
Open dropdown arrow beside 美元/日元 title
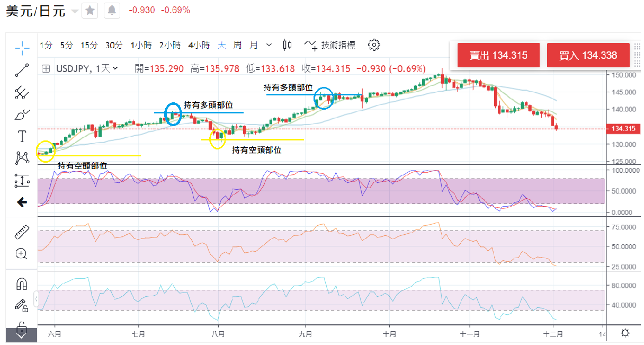click(74, 11)
